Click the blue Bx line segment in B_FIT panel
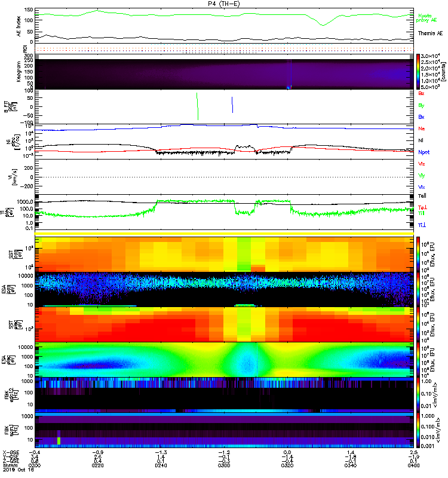 [x=232, y=105]
